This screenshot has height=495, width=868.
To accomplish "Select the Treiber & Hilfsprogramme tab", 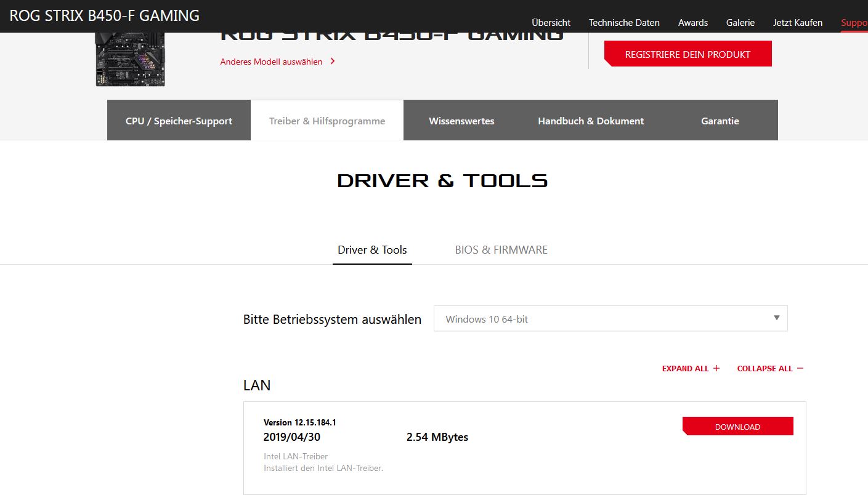I will point(327,121).
